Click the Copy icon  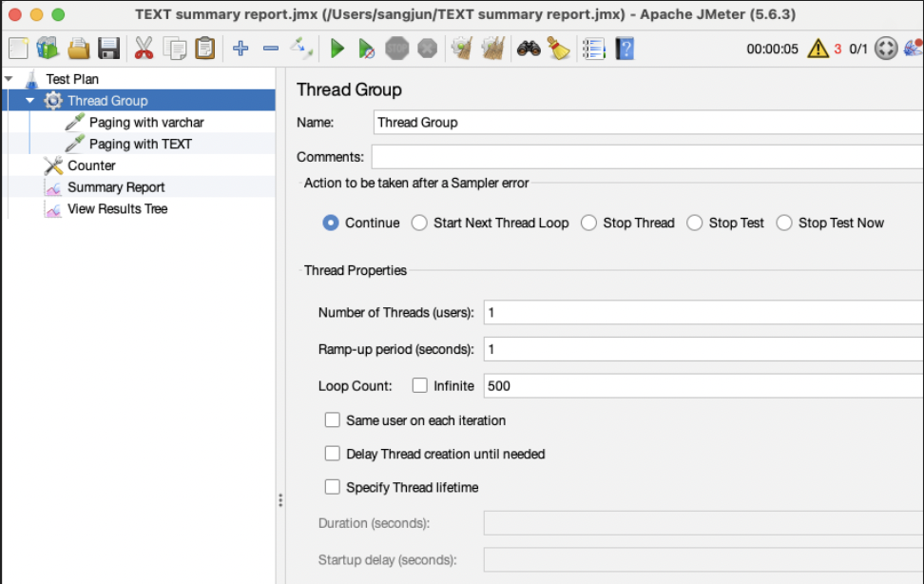(x=174, y=49)
